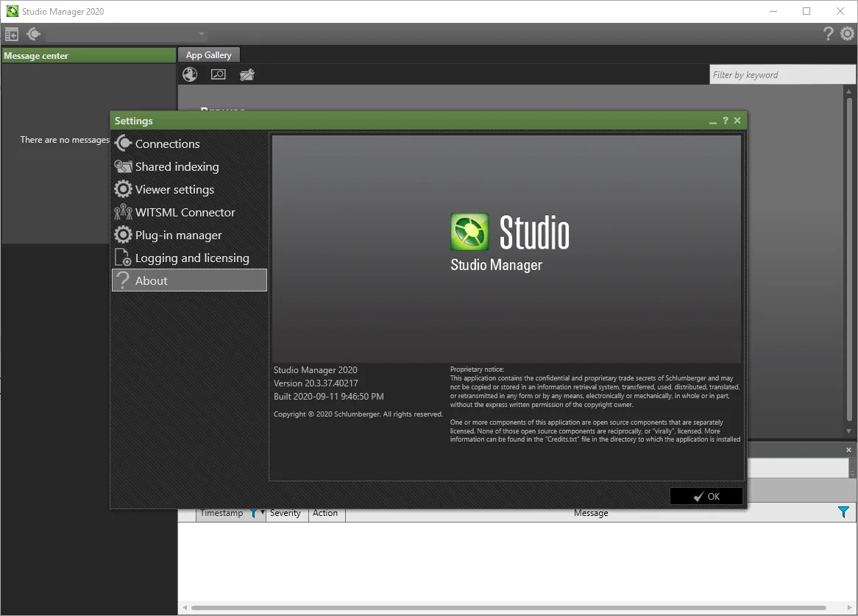Sort by the Action column
This screenshot has height=616, width=858.
[325, 513]
